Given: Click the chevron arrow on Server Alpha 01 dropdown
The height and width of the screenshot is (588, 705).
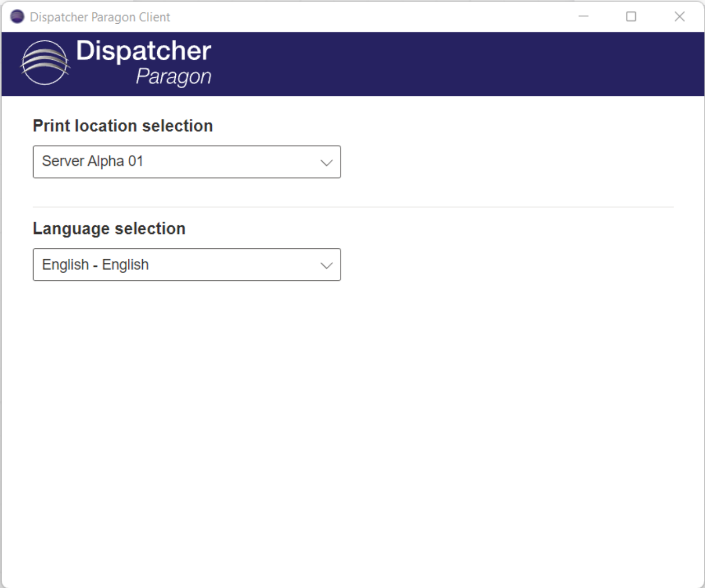Looking at the screenshot, I should (x=326, y=163).
